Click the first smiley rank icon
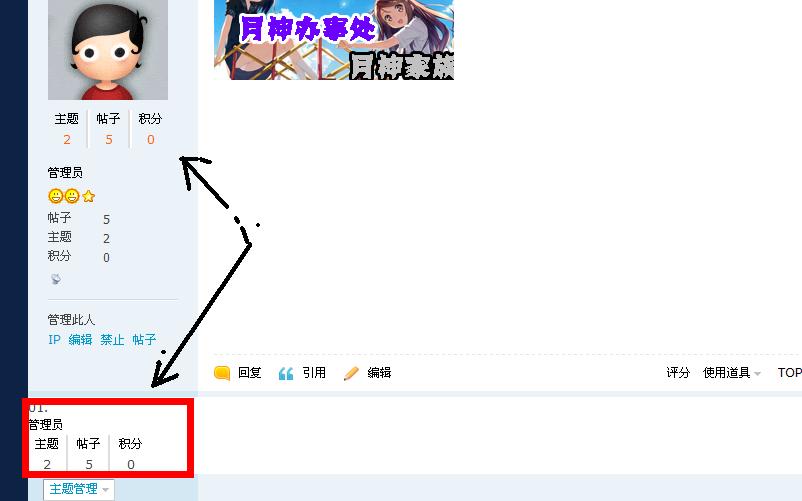This screenshot has width=802, height=501. coord(55,196)
